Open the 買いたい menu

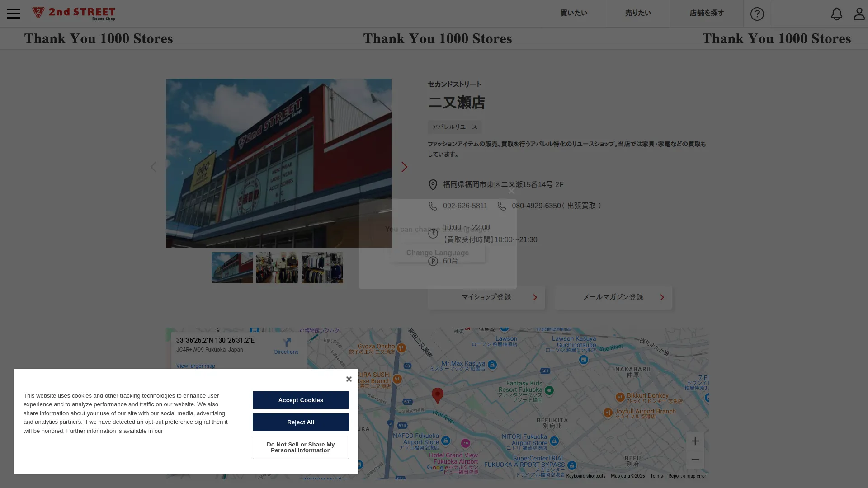click(574, 13)
